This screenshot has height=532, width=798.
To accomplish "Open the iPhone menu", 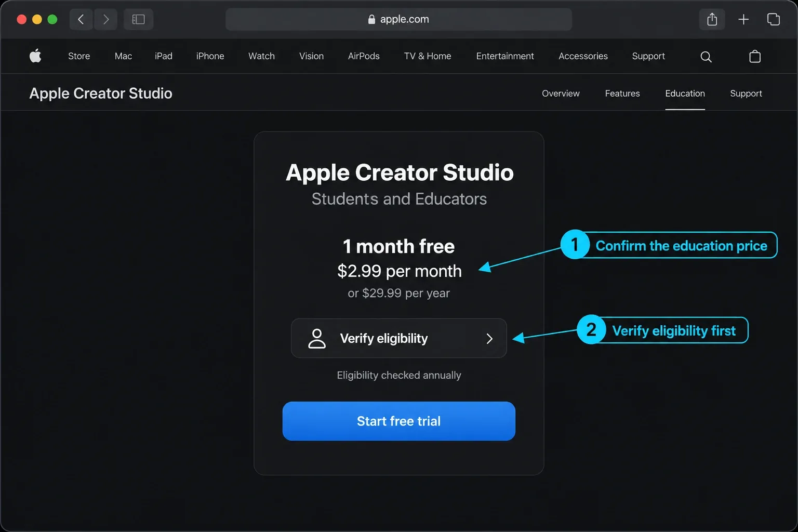I will (210, 56).
